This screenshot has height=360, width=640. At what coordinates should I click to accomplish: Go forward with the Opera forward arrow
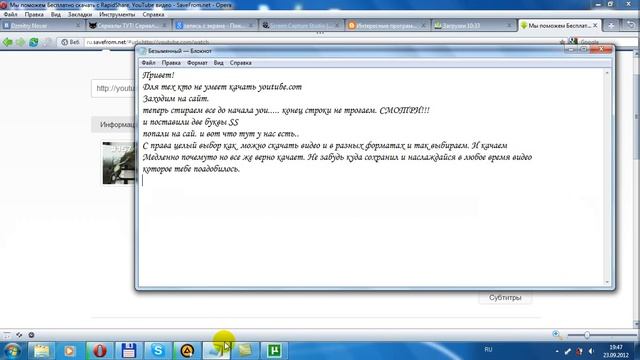click(20, 42)
